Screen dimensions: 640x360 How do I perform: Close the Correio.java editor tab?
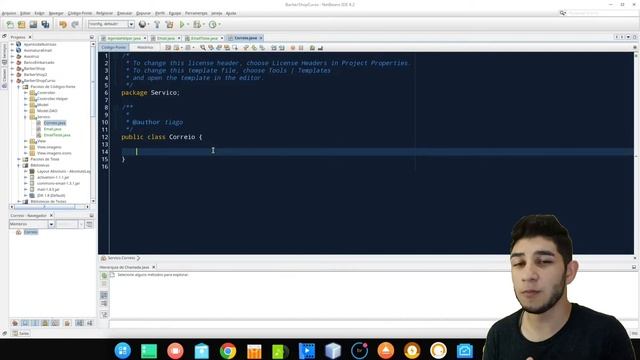point(261,38)
